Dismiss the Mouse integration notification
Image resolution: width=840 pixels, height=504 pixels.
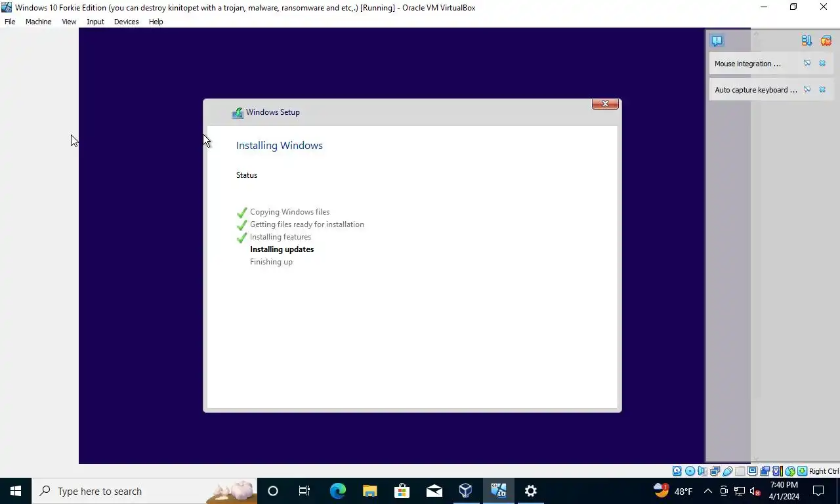(x=822, y=64)
